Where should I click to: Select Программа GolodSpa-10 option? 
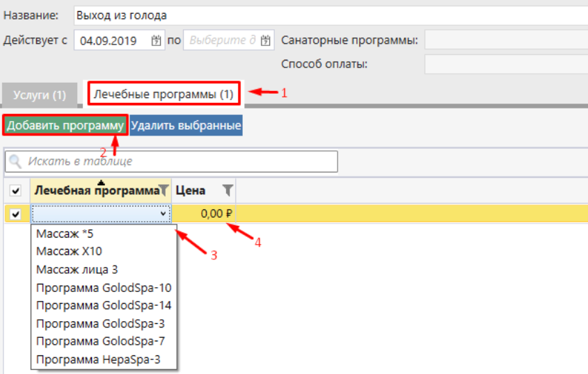[x=104, y=288]
